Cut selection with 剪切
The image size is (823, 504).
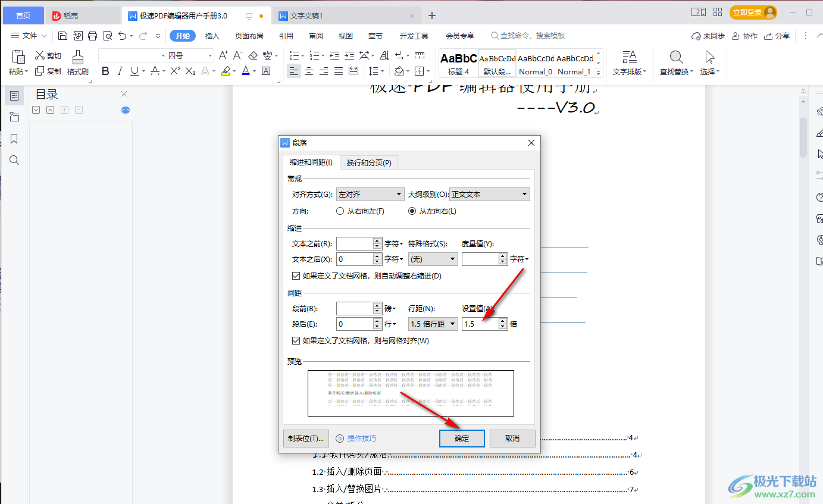(48, 55)
